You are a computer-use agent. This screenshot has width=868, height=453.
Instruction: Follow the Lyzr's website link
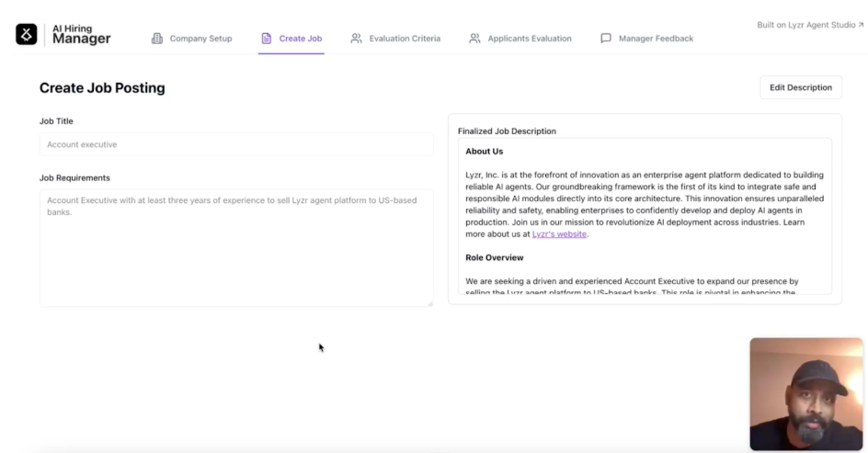tap(559, 234)
